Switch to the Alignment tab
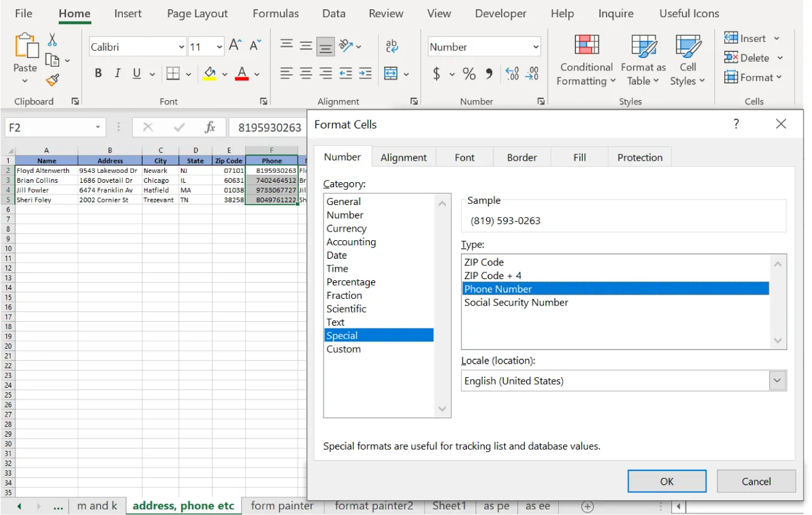Image resolution: width=812 pixels, height=515 pixels. (x=404, y=157)
